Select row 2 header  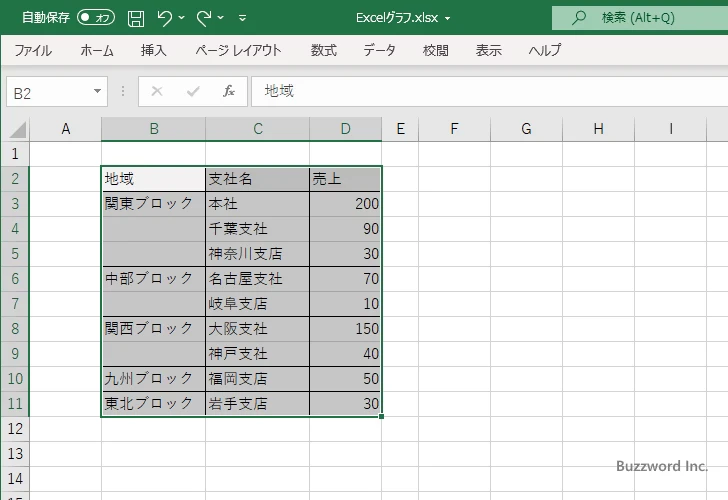point(15,179)
